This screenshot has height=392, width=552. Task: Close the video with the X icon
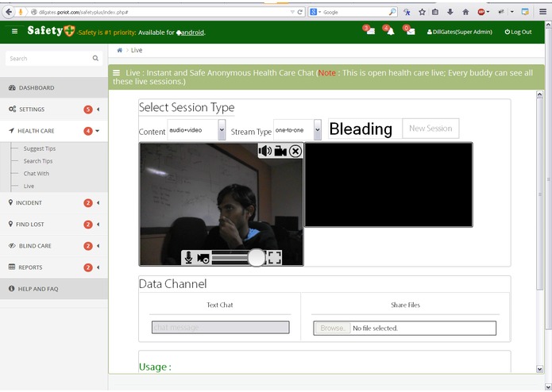[x=295, y=152]
